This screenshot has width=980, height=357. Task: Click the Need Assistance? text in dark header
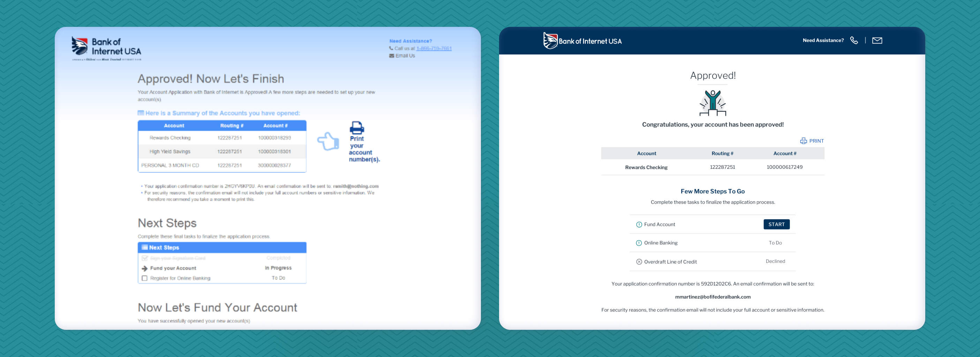(x=823, y=40)
